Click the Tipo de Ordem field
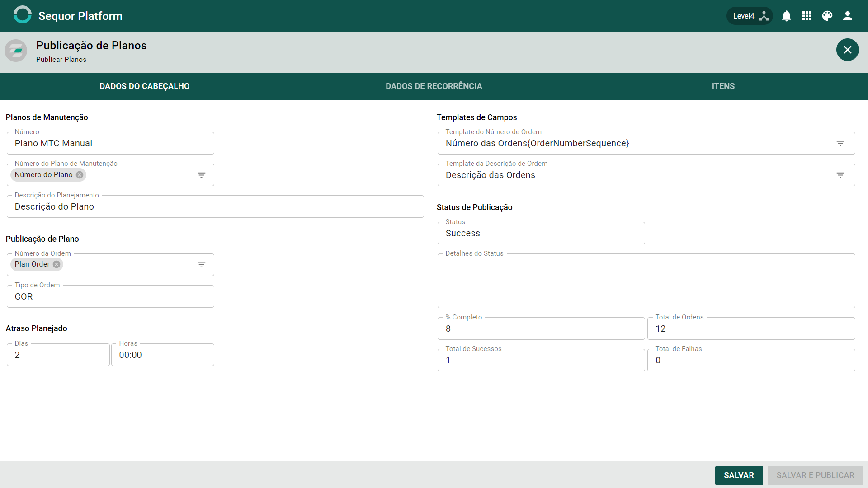The height and width of the screenshot is (488, 868). 110,296
